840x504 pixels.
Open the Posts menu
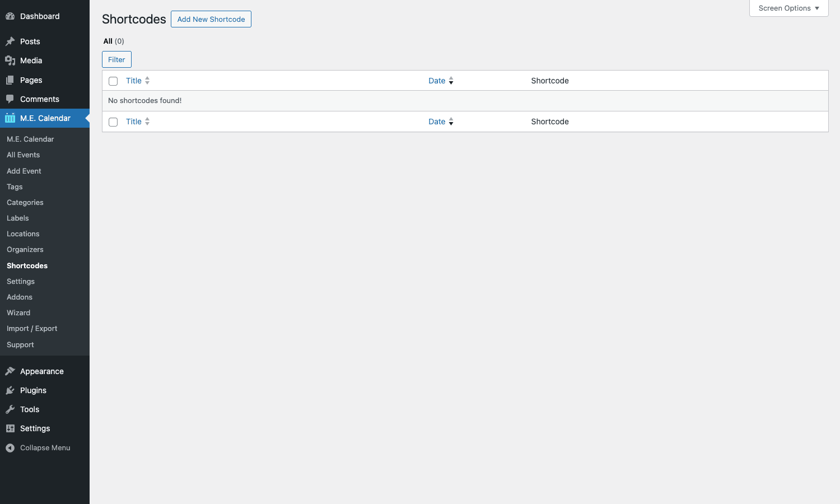click(x=45, y=41)
